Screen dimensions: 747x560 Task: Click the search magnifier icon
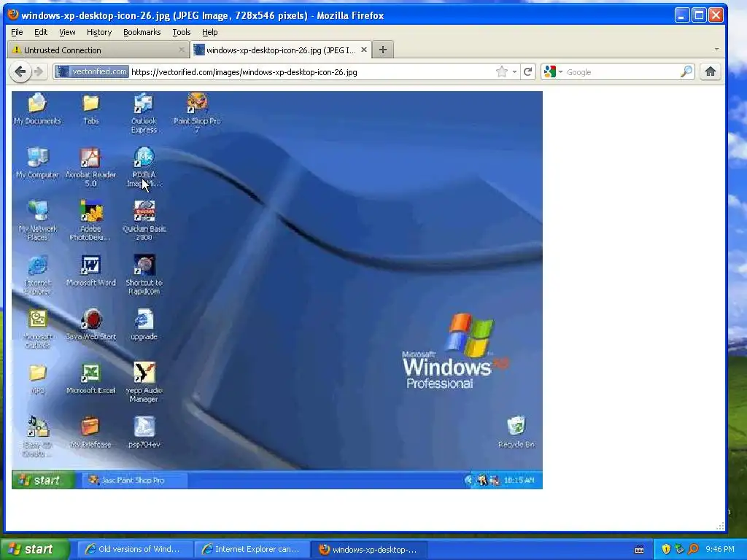[x=686, y=72]
